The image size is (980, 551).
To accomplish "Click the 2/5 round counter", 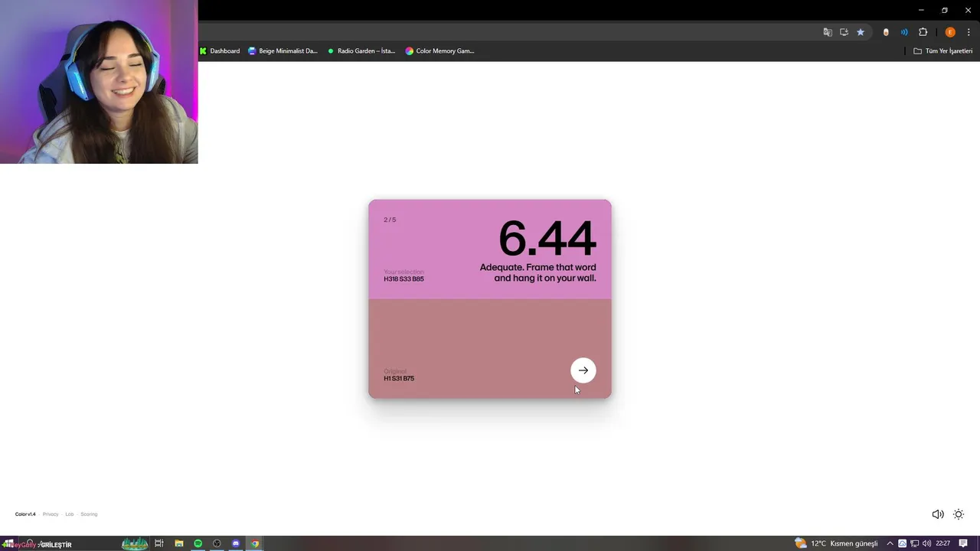I will coord(390,220).
